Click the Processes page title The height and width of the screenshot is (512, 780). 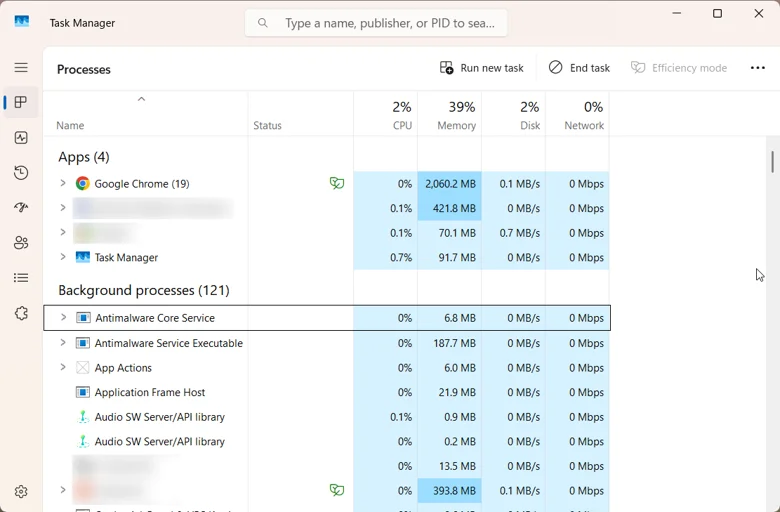[84, 69]
